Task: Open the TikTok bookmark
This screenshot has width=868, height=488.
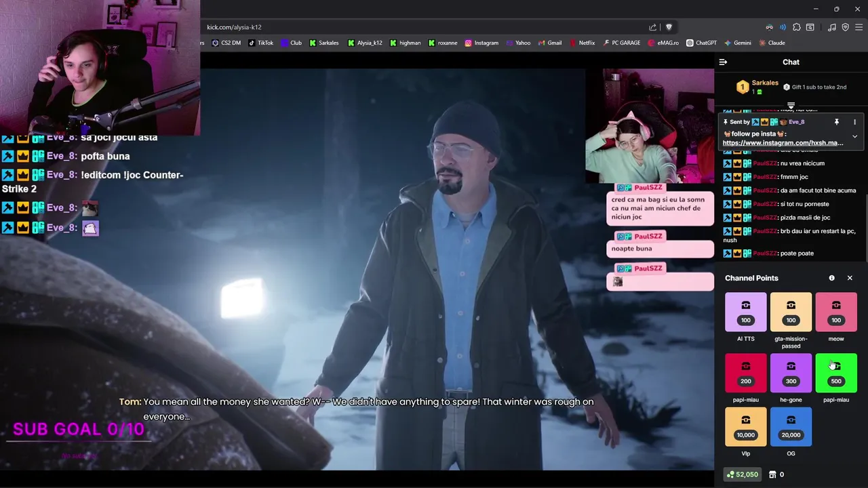Action: tap(261, 43)
